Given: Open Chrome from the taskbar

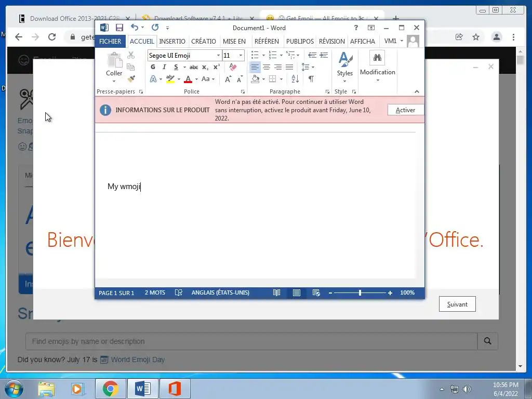Looking at the screenshot, I should [x=110, y=389].
